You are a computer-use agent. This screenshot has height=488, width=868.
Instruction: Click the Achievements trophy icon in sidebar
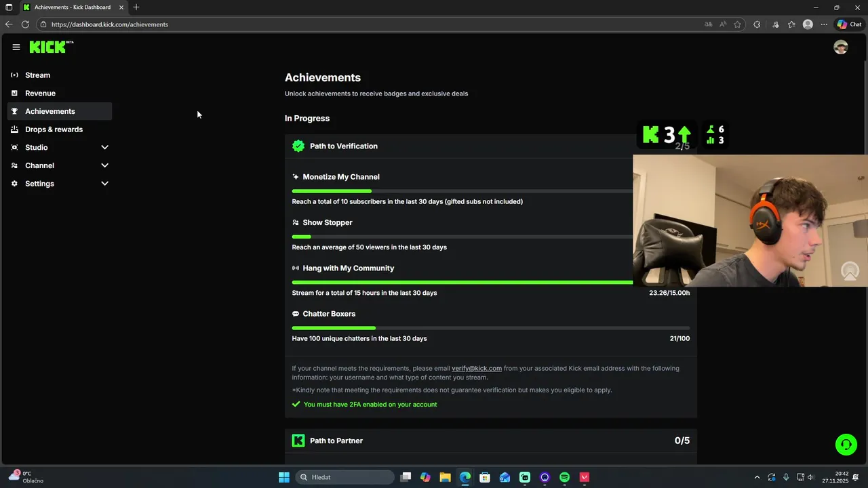click(14, 111)
